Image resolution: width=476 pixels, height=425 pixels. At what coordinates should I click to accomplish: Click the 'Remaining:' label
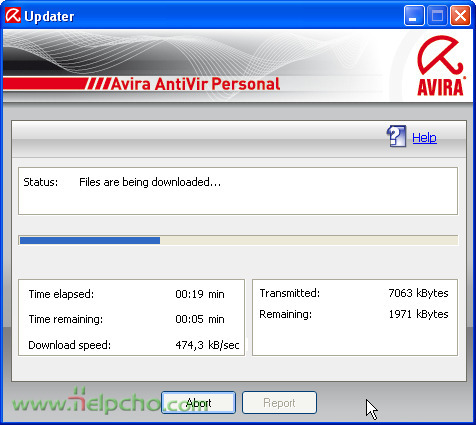pos(286,314)
